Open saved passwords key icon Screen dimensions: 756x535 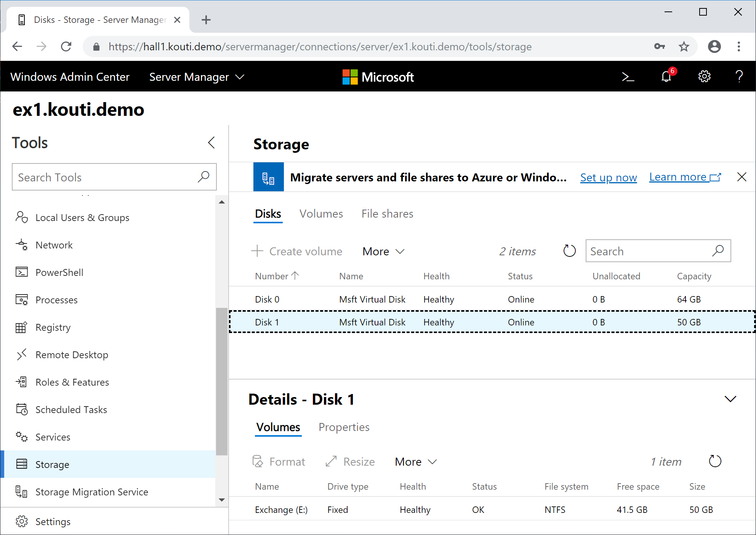660,46
